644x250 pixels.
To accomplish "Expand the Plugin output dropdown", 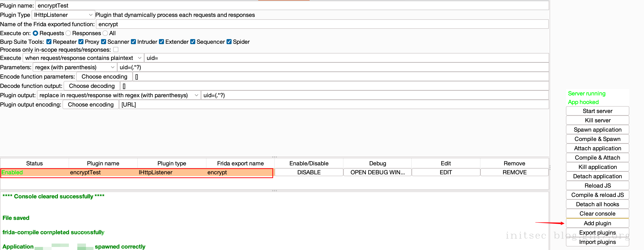I will click(x=119, y=95).
